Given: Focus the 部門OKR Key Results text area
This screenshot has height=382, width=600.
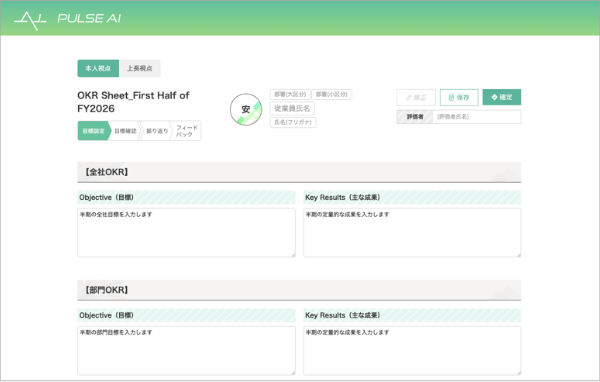Looking at the screenshot, I should pos(412,351).
